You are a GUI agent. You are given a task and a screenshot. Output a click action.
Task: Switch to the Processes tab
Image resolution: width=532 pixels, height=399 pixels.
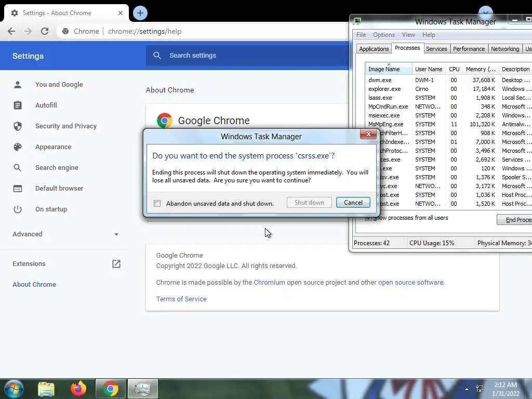(x=407, y=48)
